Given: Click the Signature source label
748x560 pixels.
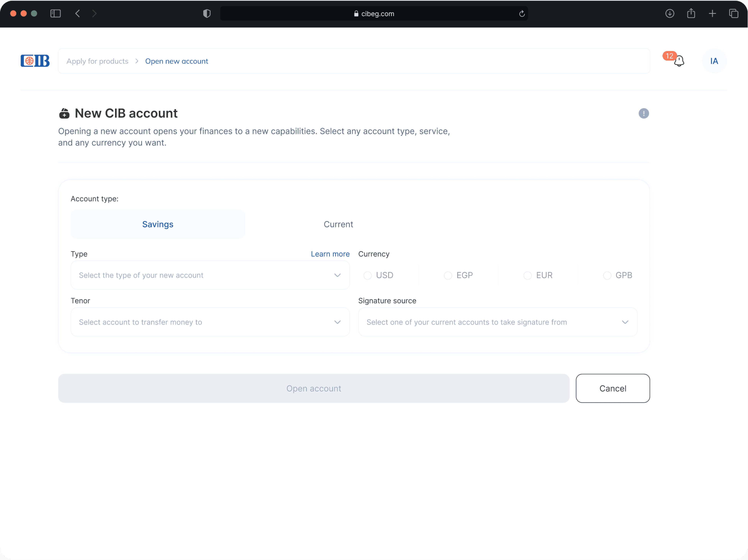Looking at the screenshot, I should 387,301.
